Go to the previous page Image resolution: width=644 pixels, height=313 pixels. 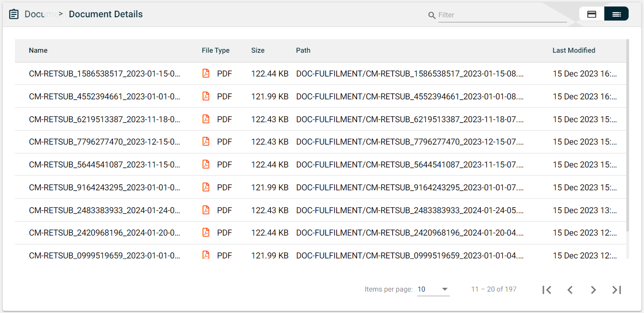click(x=570, y=290)
